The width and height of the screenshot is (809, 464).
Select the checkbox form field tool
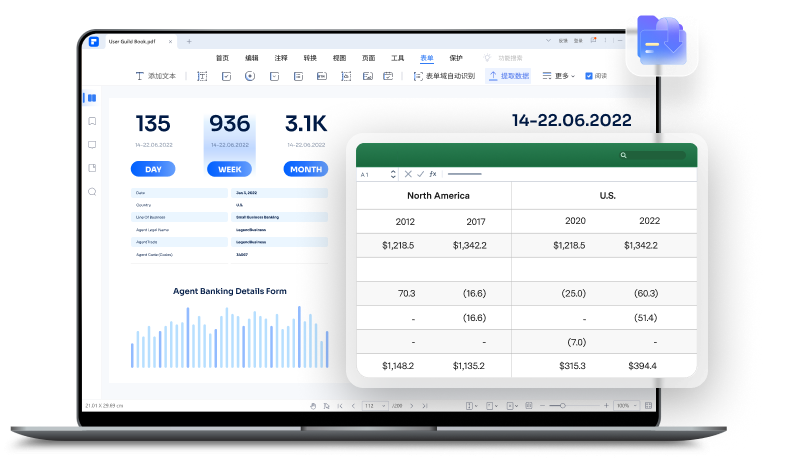click(x=226, y=76)
